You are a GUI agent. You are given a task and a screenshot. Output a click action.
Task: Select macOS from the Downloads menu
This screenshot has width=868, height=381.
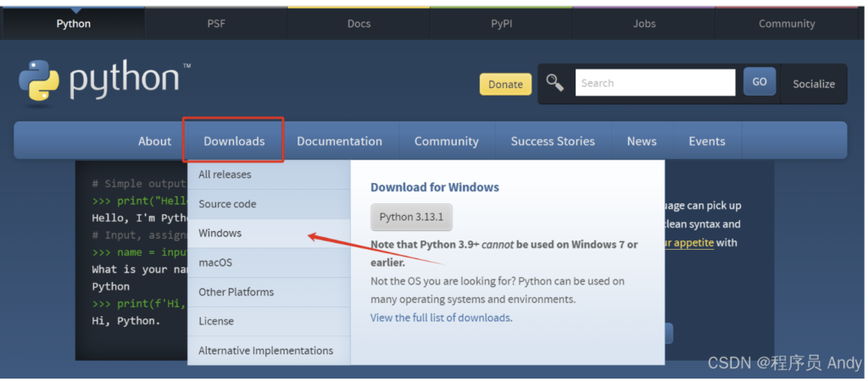tap(215, 262)
